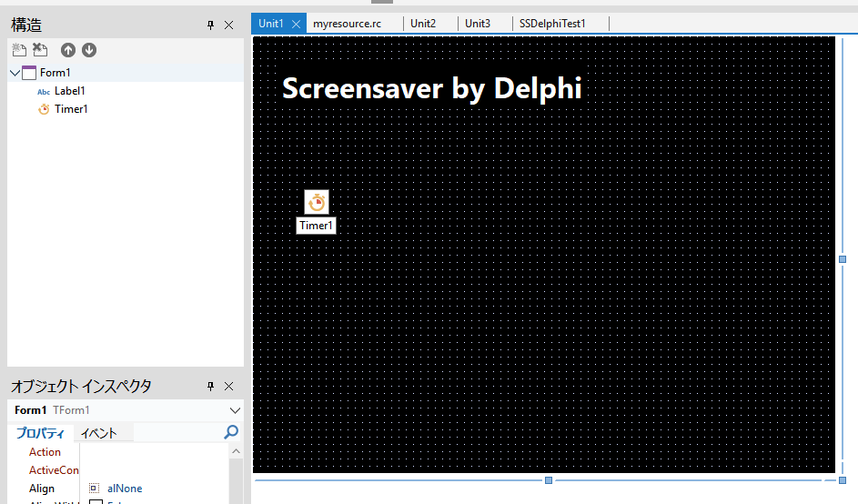Select the Screensaver by Delphi label
This screenshot has height=504, width=858.
coord(431,88)
